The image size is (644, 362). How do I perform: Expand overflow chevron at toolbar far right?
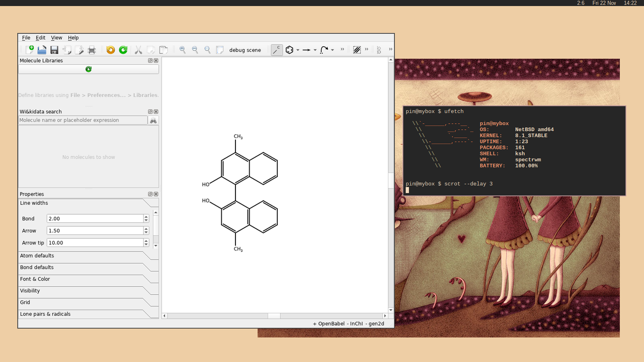click(390, 49)
